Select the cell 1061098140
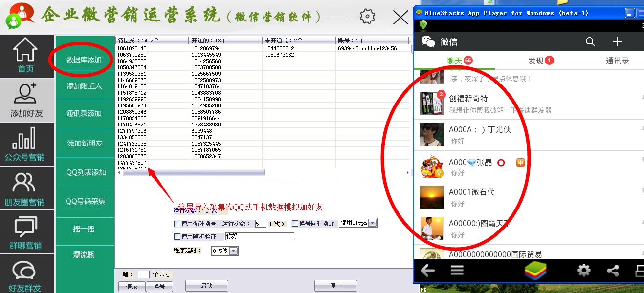 coord(152,48)
